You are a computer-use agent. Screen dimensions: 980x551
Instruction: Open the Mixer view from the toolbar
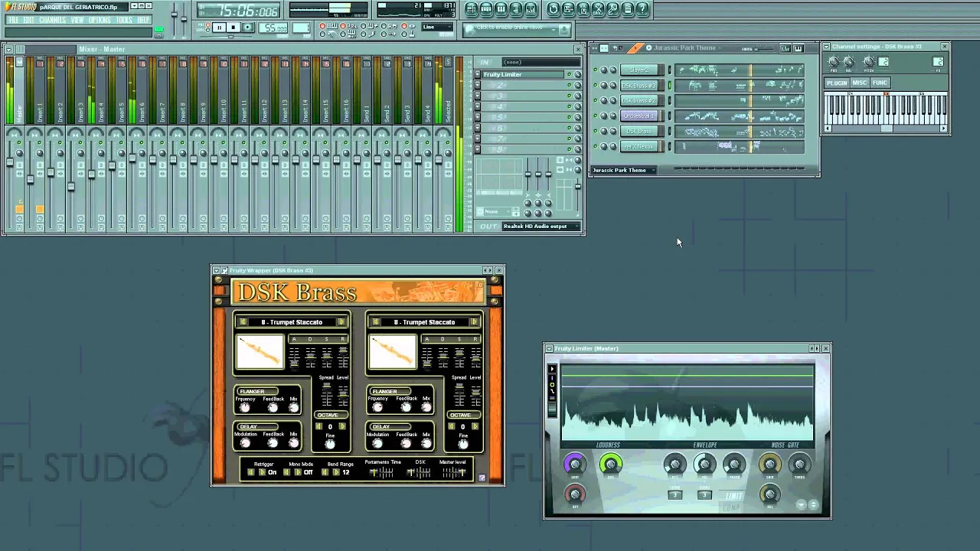531,9
